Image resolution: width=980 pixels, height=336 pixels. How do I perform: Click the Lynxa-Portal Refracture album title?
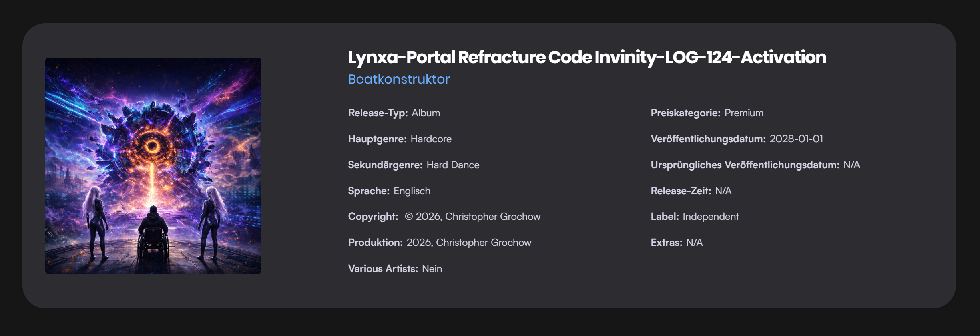click(x=587, y=57)
